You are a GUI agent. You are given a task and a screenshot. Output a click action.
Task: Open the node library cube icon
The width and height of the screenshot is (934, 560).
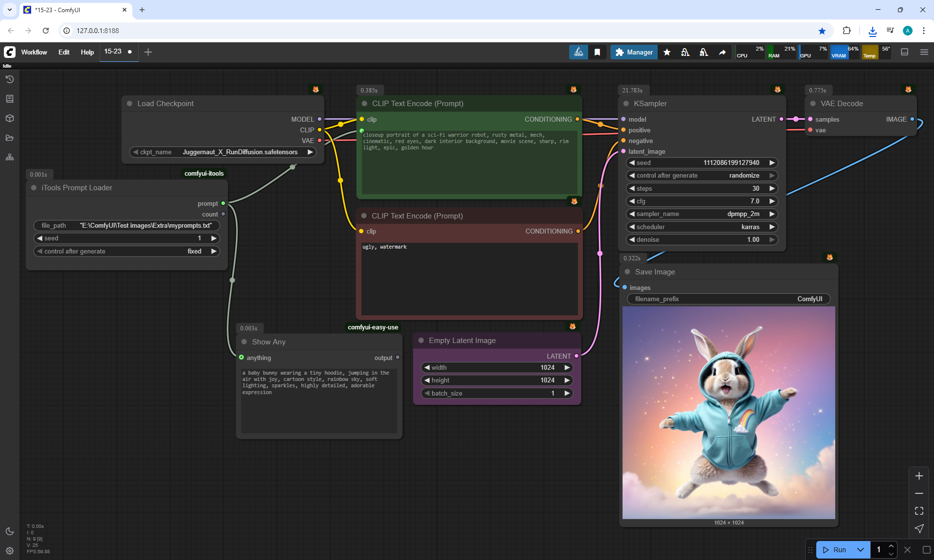[10, 118]
